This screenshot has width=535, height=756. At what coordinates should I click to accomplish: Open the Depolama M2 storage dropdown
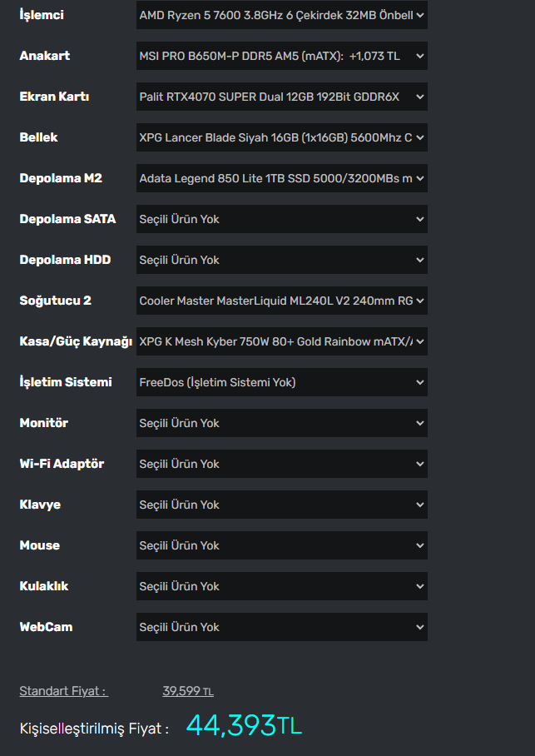point(282,178)
